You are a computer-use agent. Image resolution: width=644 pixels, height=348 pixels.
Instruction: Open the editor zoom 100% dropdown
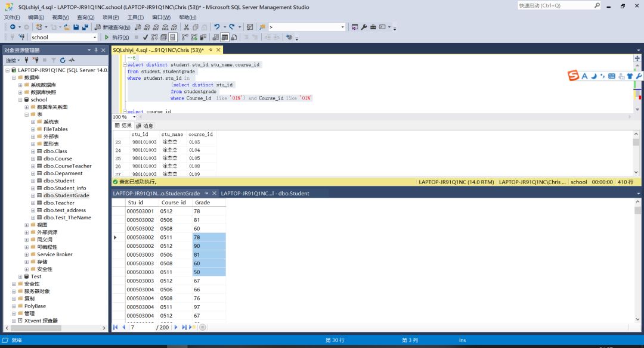(134, 117)
